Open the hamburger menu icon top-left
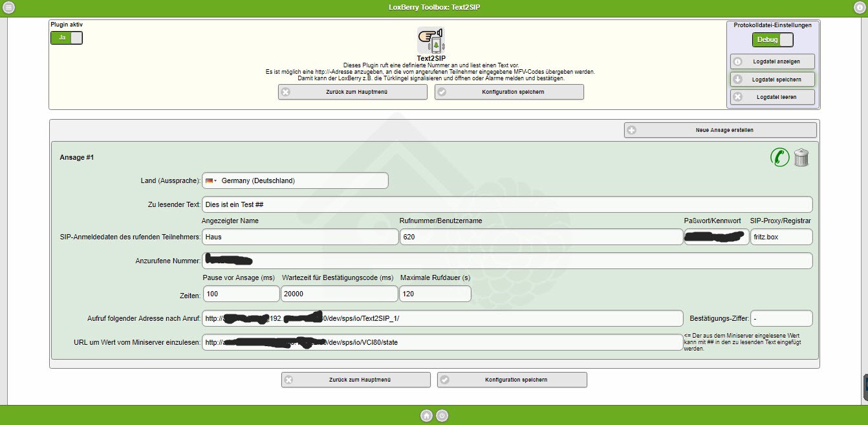This screenshot has width=868, height=425. coord(9,7)
